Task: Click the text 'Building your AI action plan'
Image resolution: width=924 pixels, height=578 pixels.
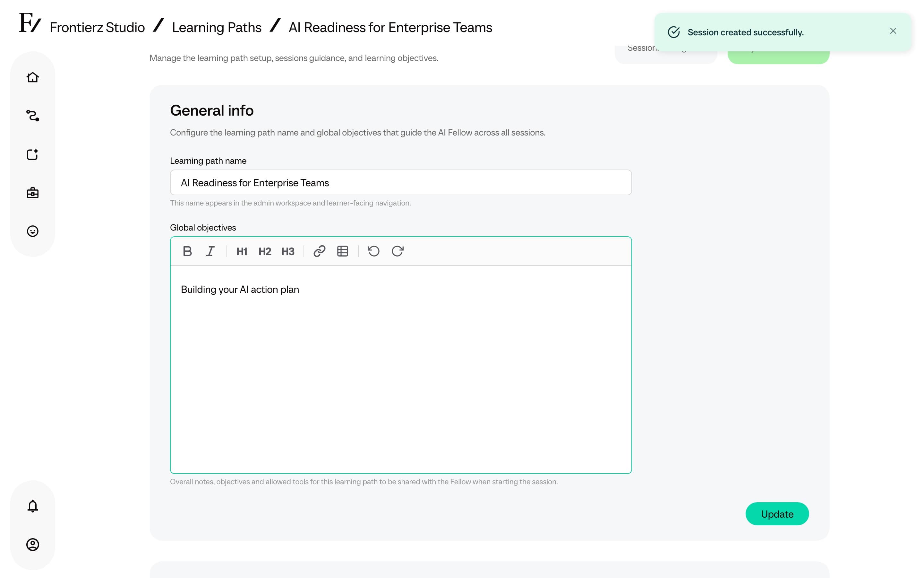Action: tap(240, 289)
